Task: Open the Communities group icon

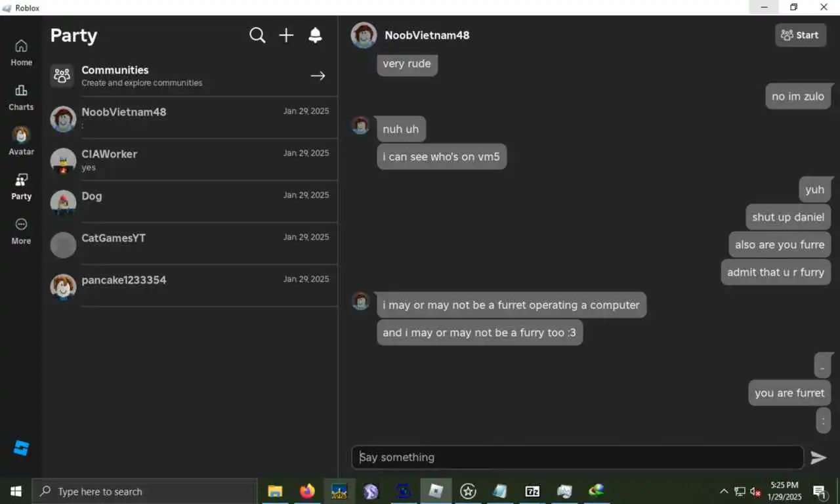Action: coord(62,76)
